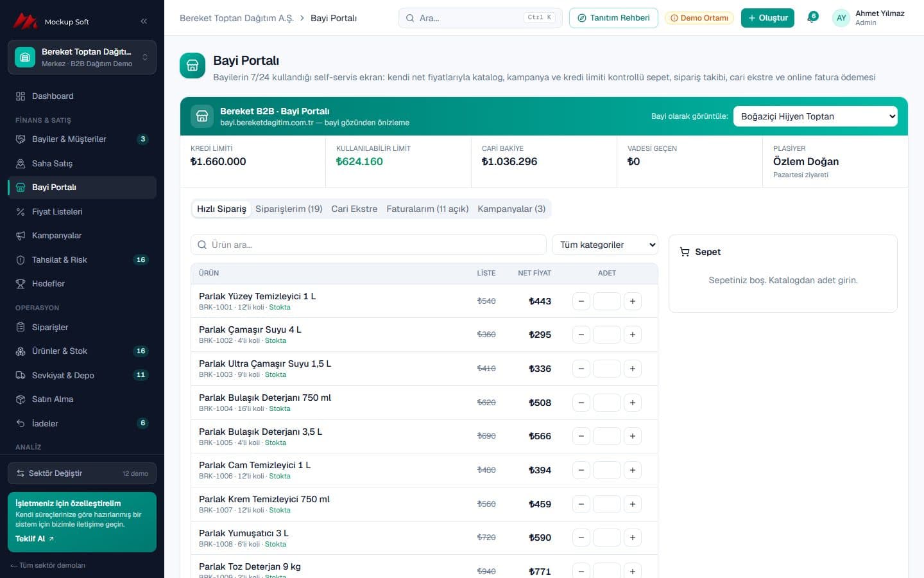The image size is (924, 578).
Task: Click the AY user avatar
Action: pyautogui.click(x=841, y=18)
